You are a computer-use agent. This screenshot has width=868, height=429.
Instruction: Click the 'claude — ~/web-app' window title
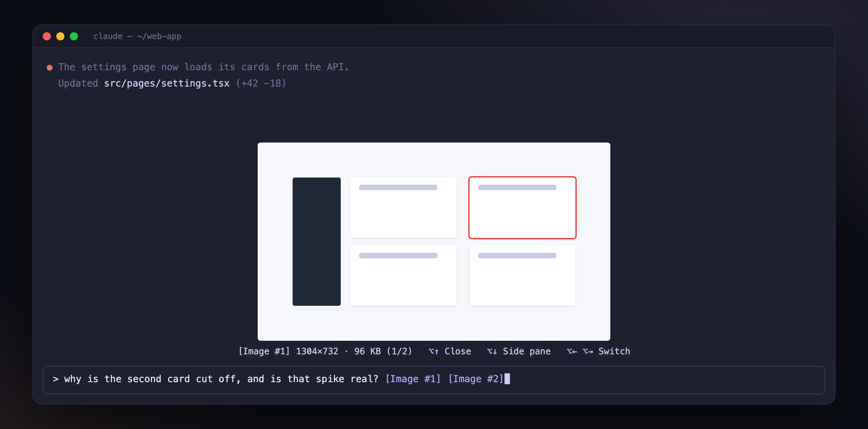pos(137,36)
